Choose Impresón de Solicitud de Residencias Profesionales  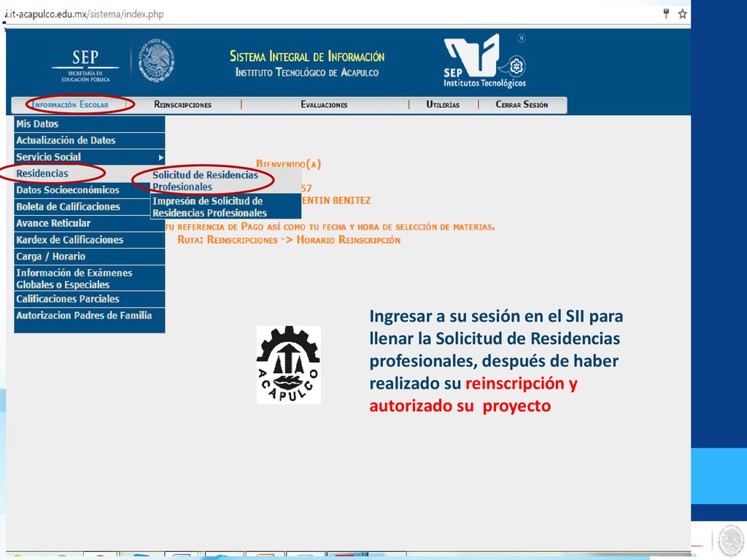coord(226,206)
